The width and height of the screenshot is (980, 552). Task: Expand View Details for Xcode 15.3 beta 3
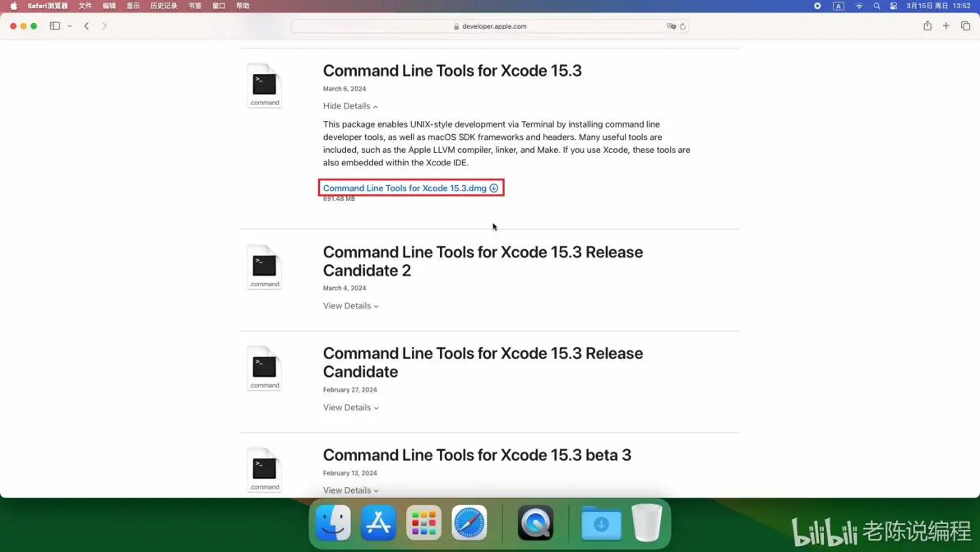coord(350,491)
